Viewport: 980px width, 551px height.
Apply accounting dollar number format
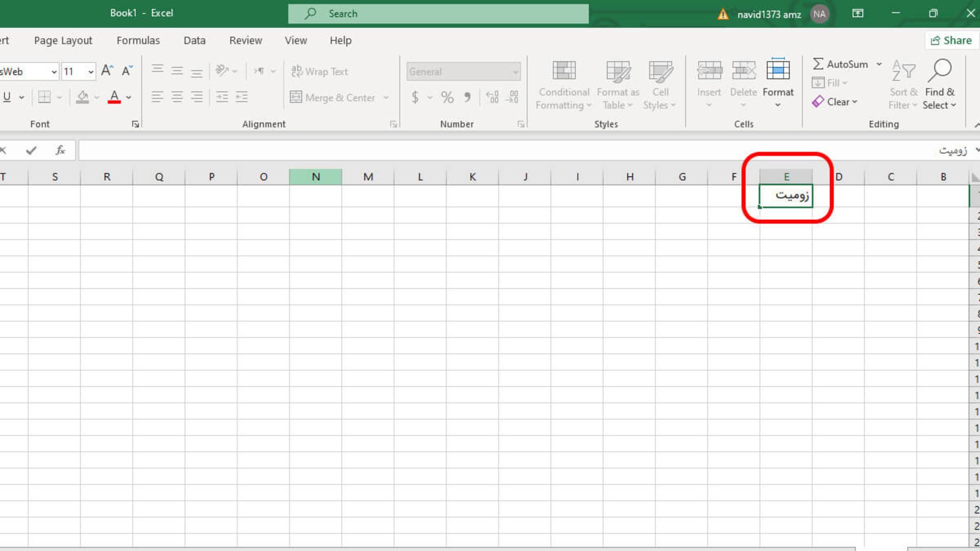415,97
